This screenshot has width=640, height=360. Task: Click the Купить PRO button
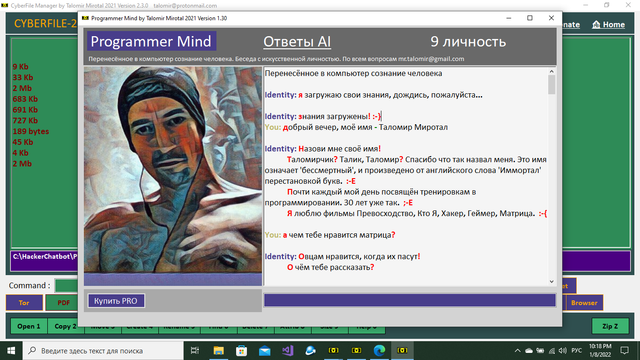pyautogui.click(x=116, y=301)
